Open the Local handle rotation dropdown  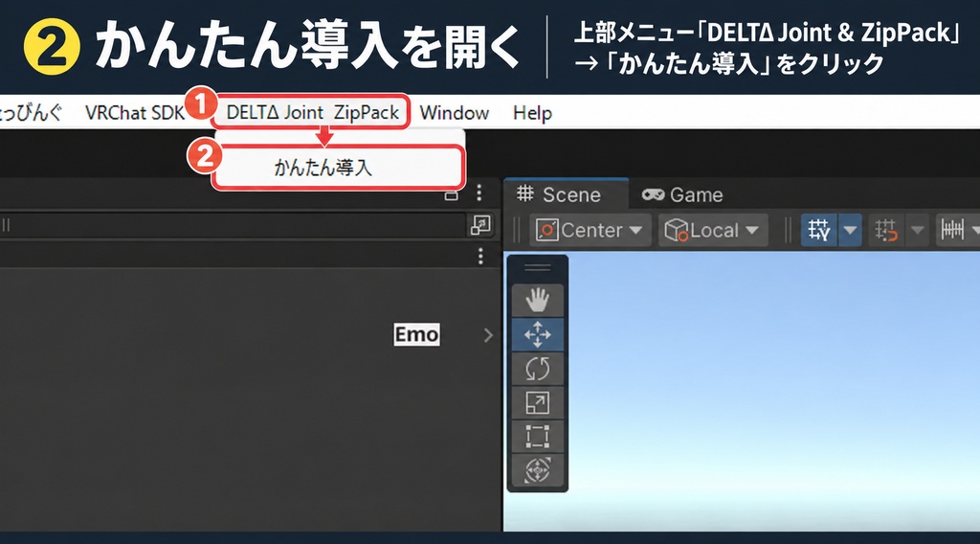(713, 230)
